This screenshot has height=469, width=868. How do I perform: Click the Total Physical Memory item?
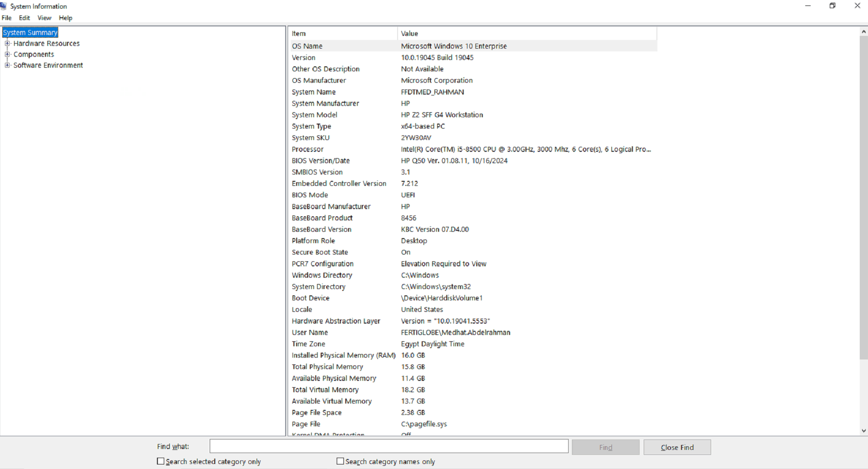click(327, 366)
